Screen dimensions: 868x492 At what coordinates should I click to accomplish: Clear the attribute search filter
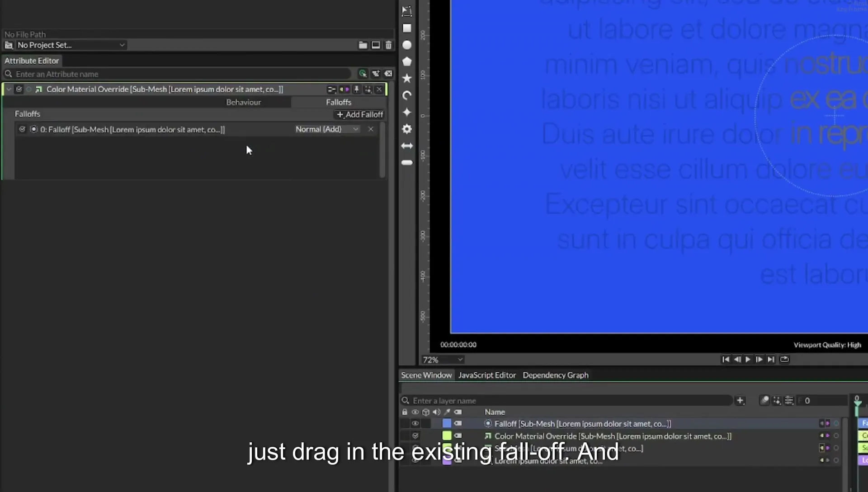[388, 74]
